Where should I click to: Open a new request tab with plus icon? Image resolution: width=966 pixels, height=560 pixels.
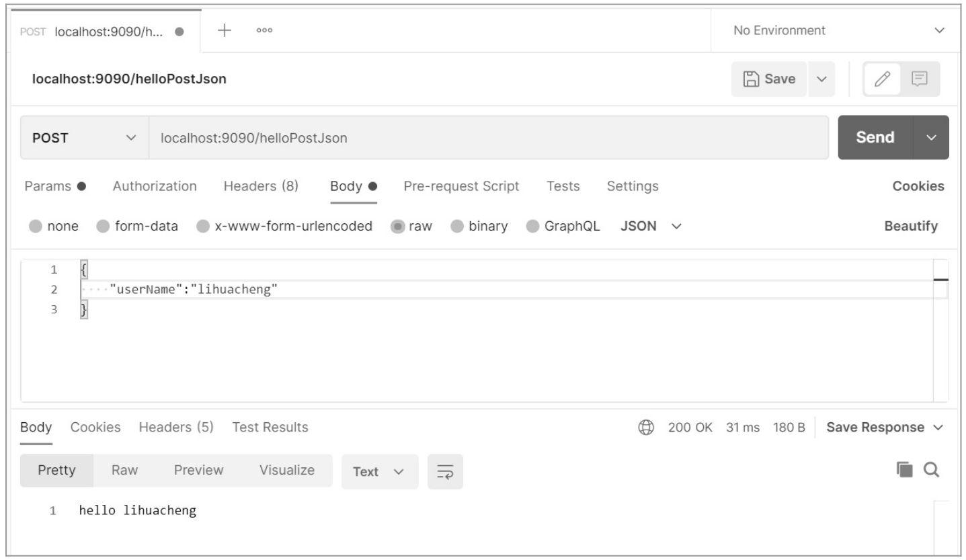(x=225, y=31)
